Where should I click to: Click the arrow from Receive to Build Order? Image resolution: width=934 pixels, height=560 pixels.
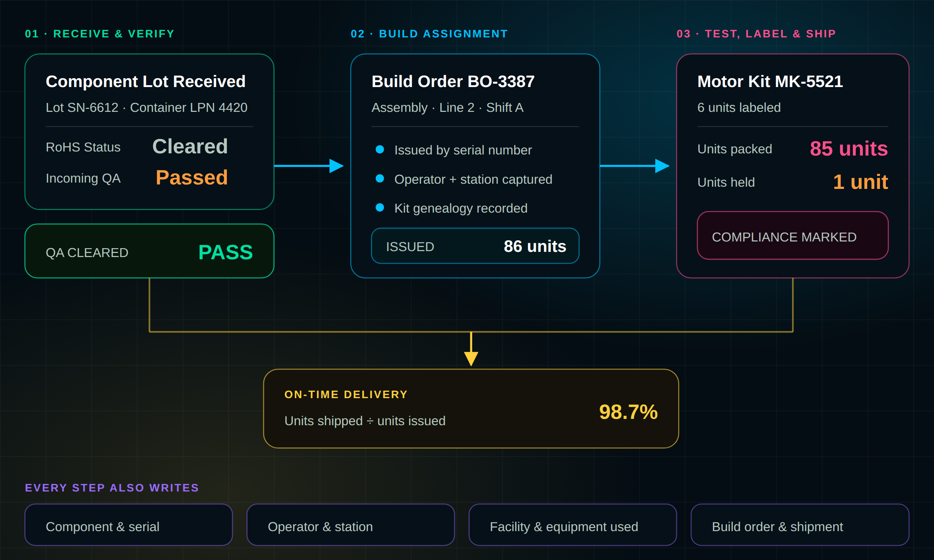click(309, 166)
